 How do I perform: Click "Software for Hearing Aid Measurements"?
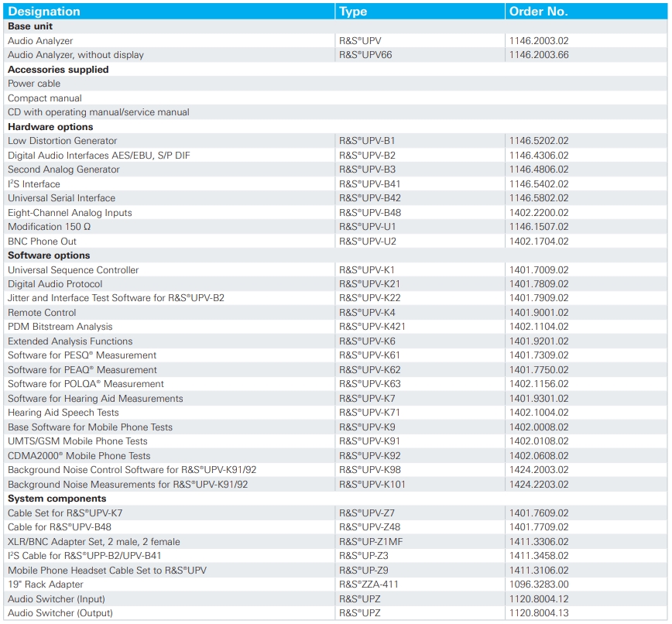95,399
